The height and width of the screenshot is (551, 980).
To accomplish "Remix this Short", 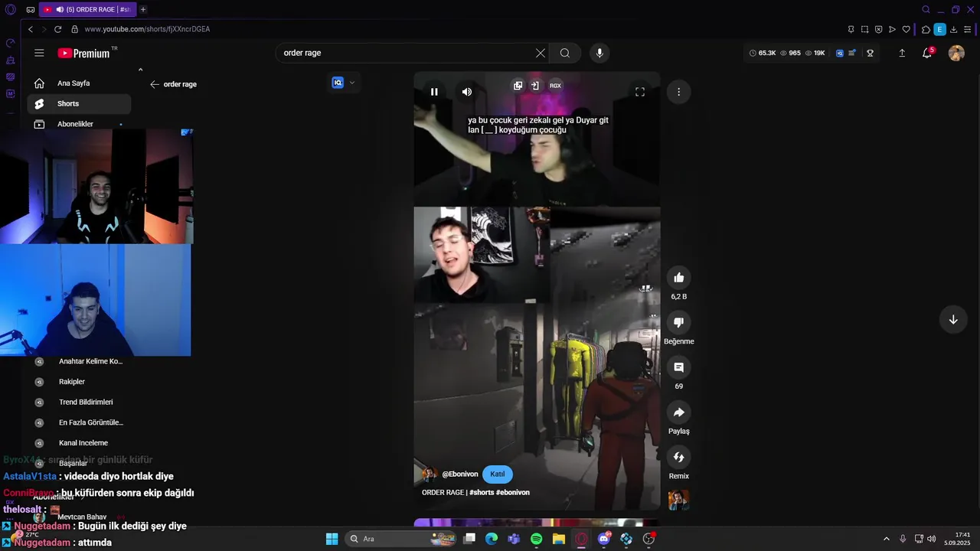I will click(678, 457).
